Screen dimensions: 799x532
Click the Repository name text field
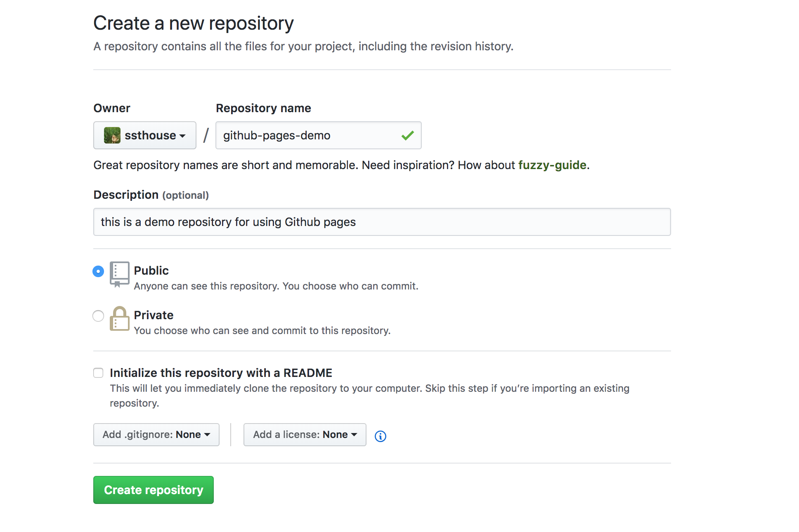coord(318,135)
